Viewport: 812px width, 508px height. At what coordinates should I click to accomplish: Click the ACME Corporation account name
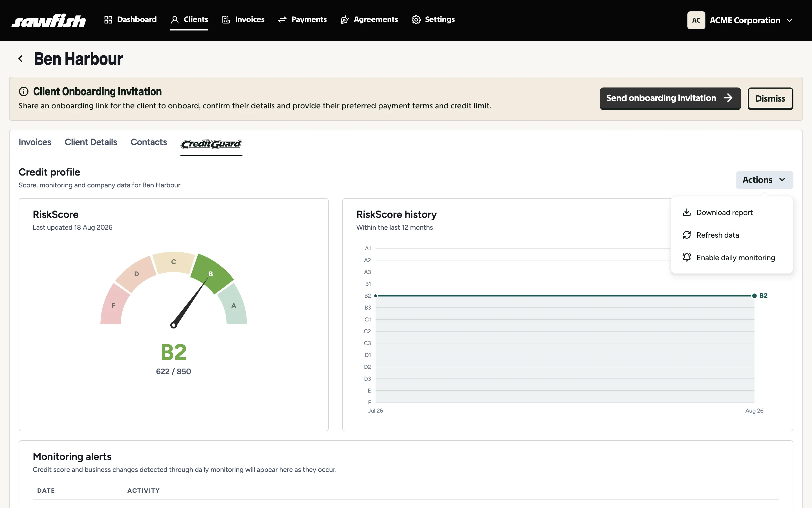point(745,20)
